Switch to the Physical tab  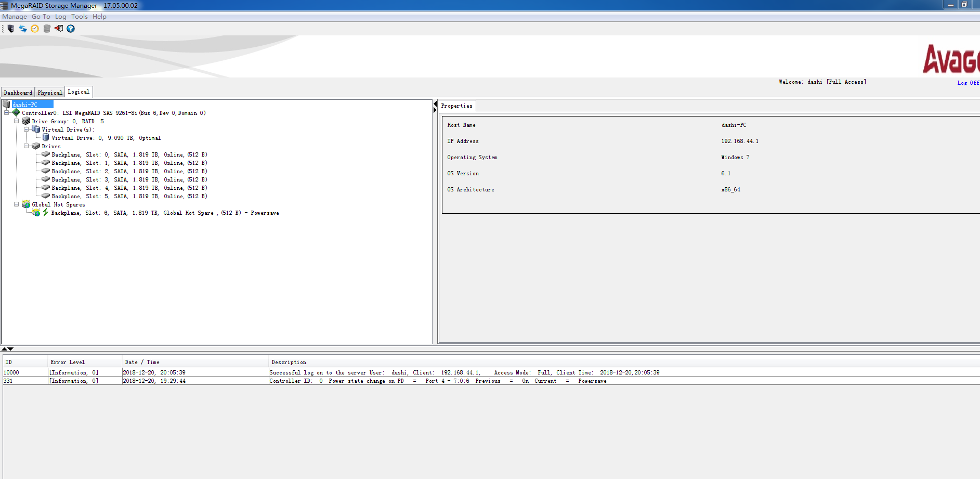click(50, 93)
